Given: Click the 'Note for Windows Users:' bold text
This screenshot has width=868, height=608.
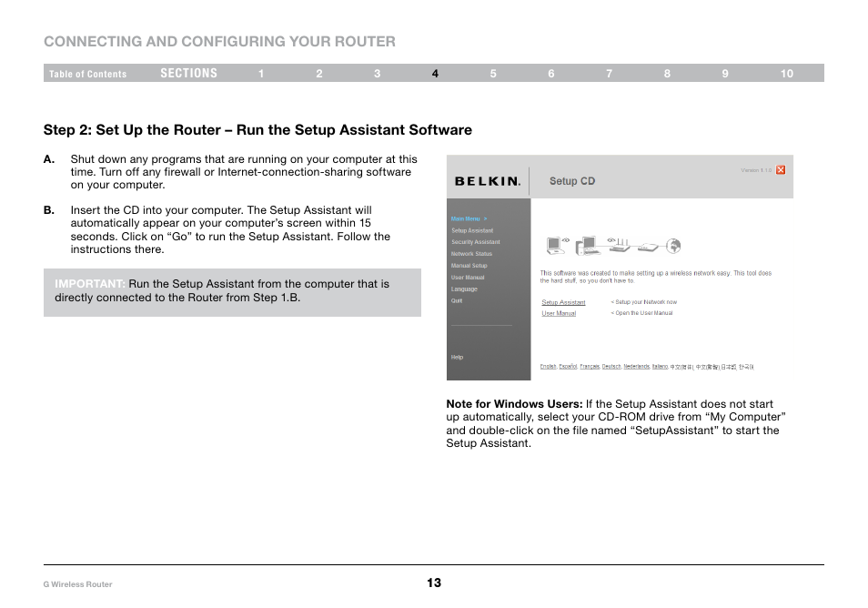Looking at the screenshot, I should click(x=514, y=404).
